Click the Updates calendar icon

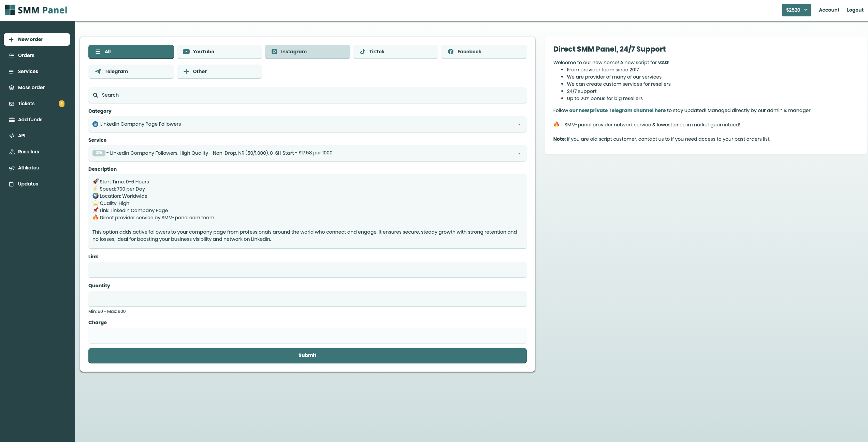coord(12,184)
